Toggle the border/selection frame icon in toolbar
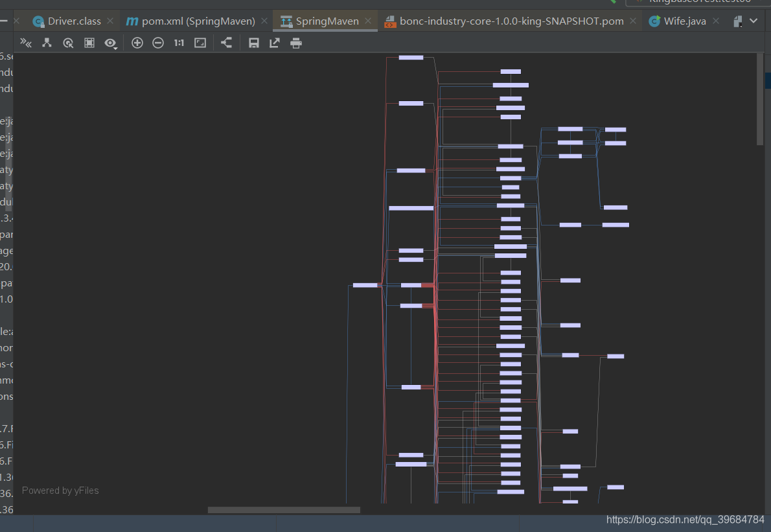The image size is (771, 532). click(89, 43)
